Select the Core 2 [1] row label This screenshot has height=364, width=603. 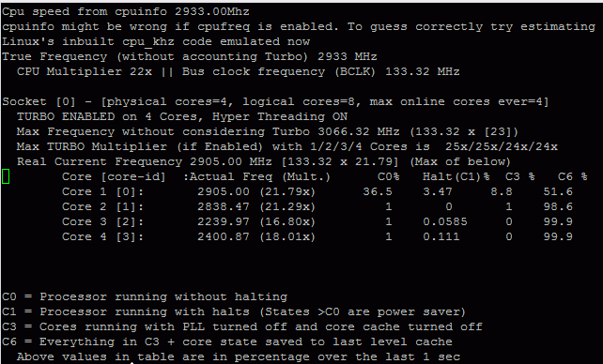(102, 206)
